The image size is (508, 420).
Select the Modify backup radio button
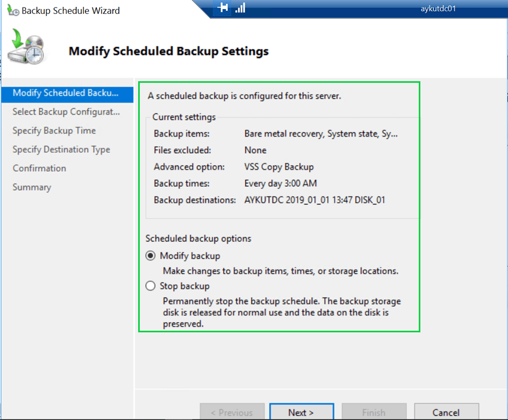pos(151,256)
